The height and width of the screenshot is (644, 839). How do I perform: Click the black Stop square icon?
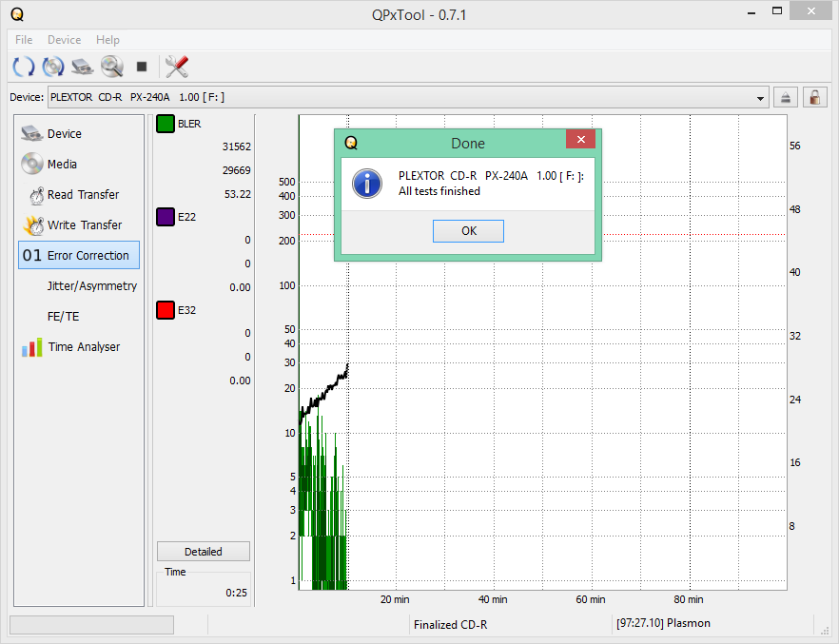[x=141, y=67]
